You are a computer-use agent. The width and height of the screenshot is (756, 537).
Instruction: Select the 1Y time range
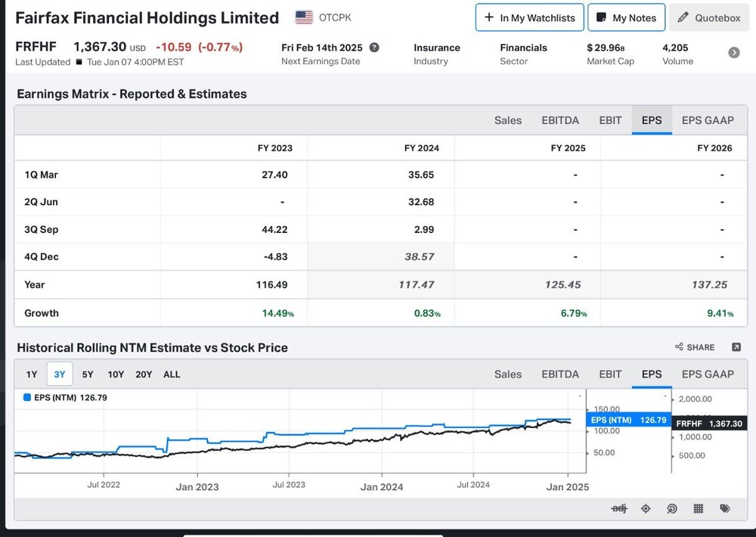click(x=32, y=374)
